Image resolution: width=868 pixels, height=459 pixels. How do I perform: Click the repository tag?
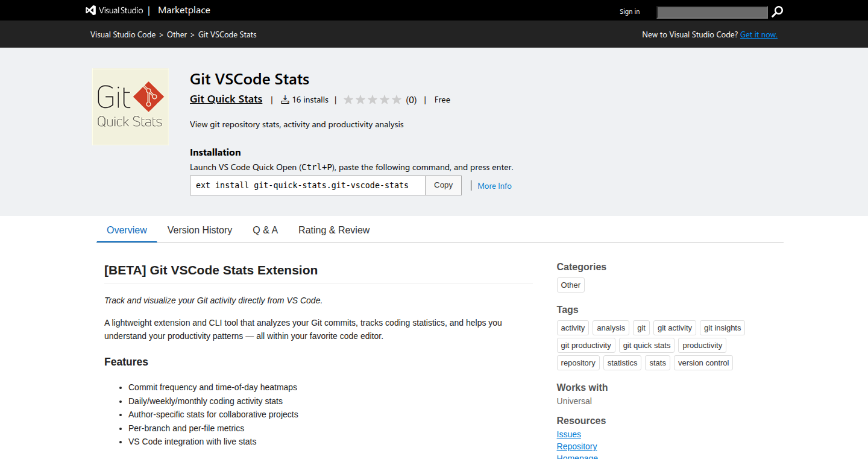(x=578, y=363)
